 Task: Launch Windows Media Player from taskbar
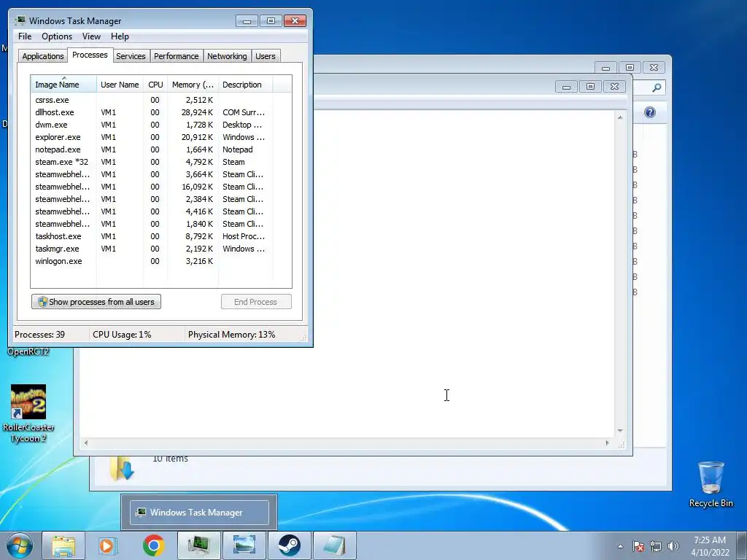tap(108, 545)
